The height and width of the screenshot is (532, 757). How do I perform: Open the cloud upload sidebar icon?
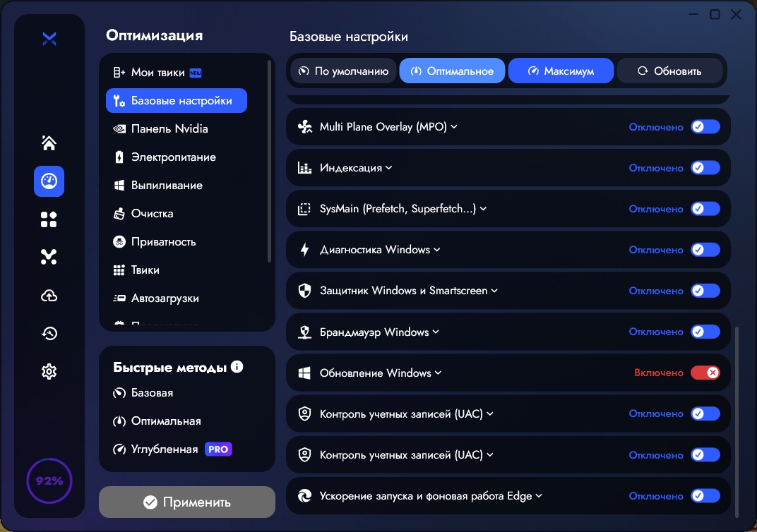(49, 296)
